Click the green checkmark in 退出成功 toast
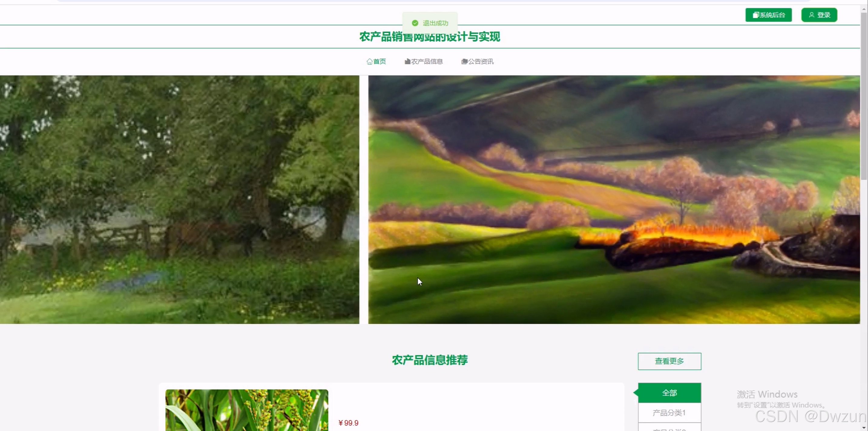Screen dimensions: 868x431 pyautogui.click(x=415, y=23)
